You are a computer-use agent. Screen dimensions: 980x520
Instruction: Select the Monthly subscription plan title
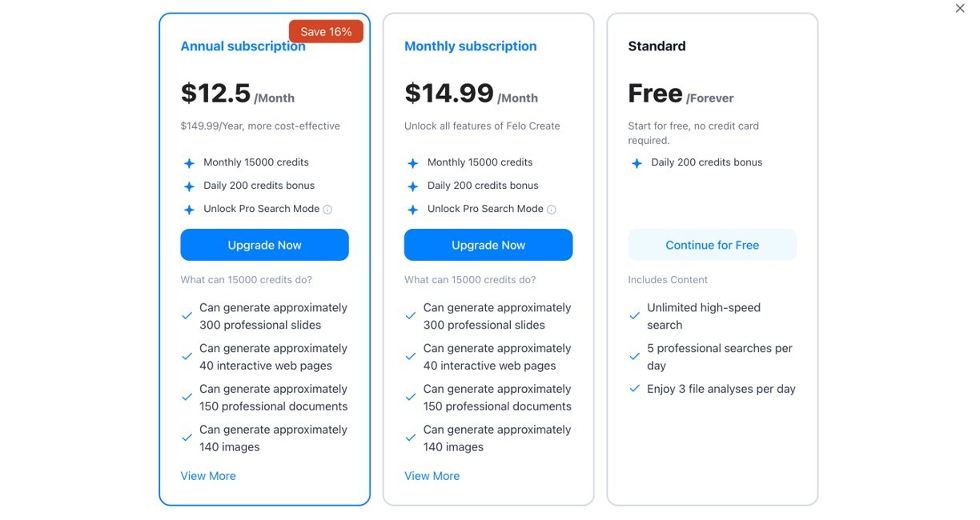tap(470, 46)
